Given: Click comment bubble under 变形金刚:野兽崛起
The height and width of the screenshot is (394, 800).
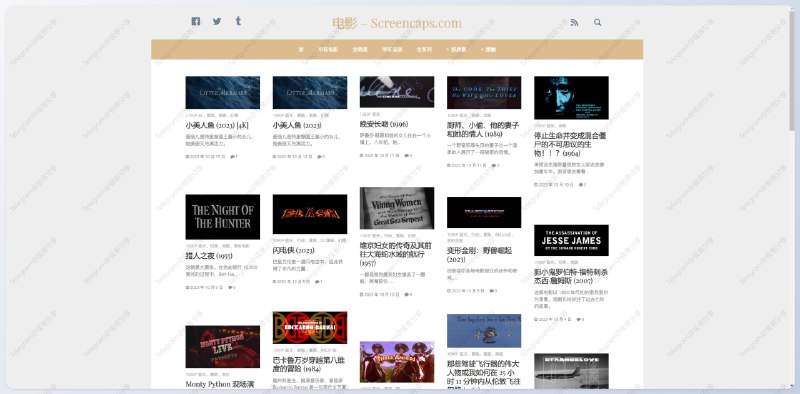Looking at the screenshot, I should tap(492, 291).
